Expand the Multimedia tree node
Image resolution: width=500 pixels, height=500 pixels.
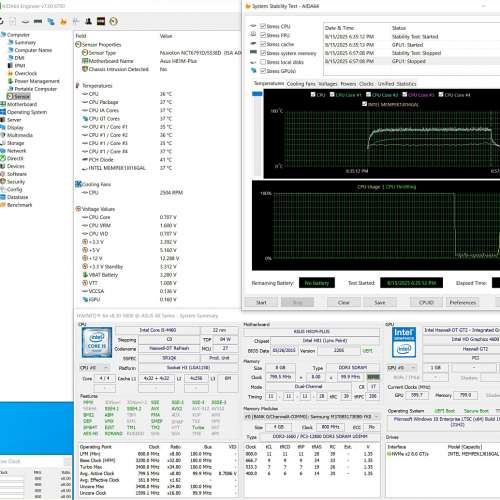(20, 135)
